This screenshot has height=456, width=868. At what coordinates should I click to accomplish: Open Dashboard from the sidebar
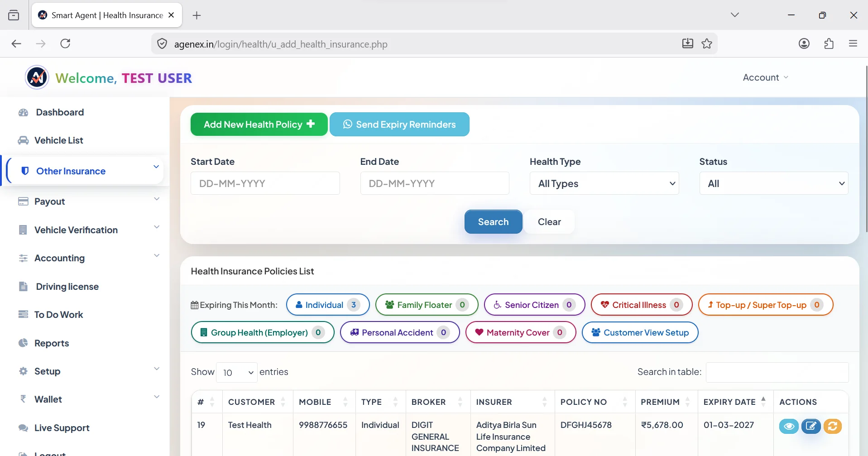(60, 112)
